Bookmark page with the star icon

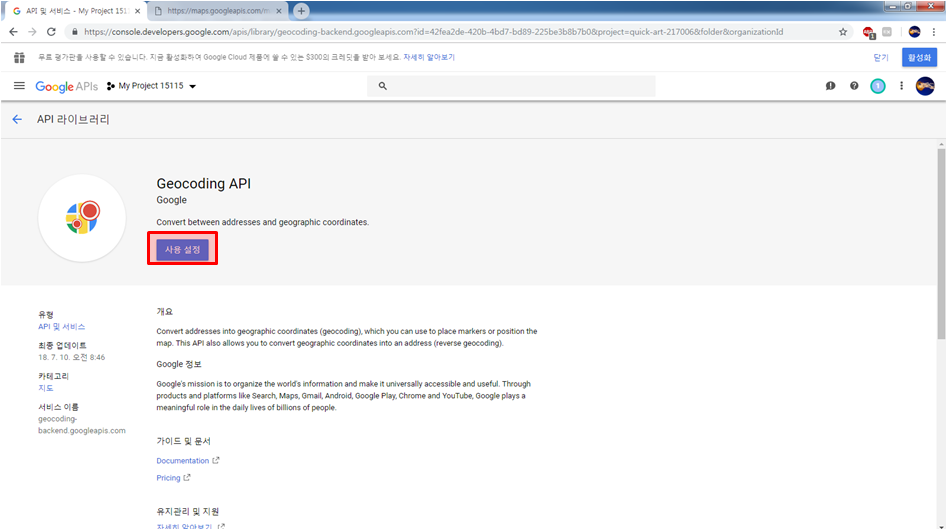843,32
